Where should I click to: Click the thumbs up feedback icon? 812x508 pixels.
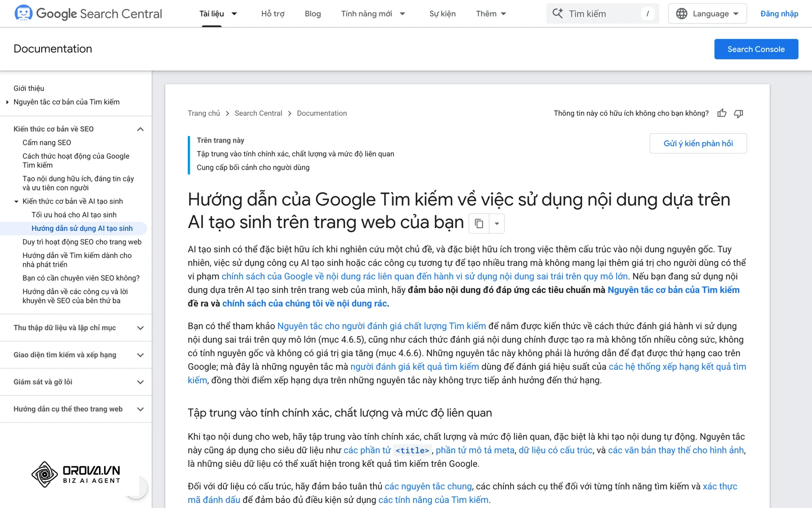pyautogui.click(x=722, y=113)
